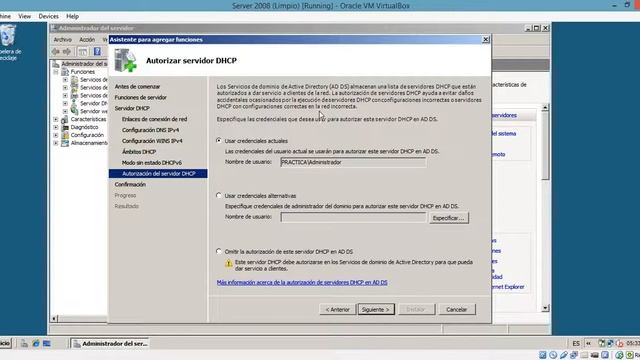Click the scroll-down arrow in Server Manager pane
This screenshot has height=360, width=640.
[x=545, y=308]
